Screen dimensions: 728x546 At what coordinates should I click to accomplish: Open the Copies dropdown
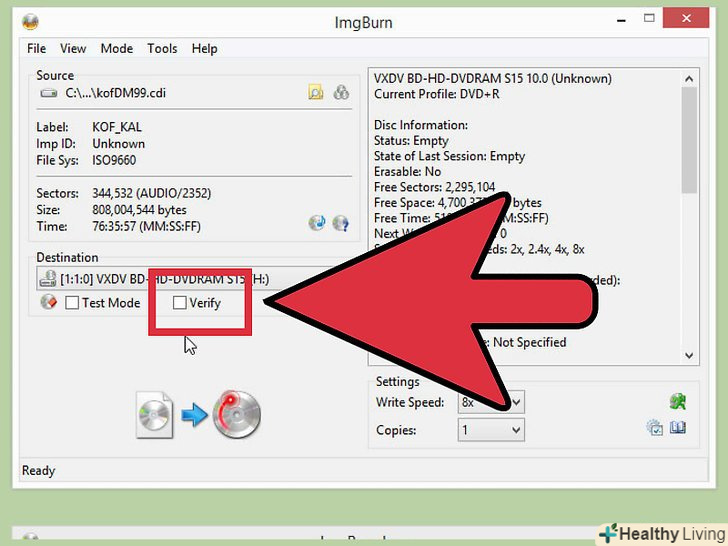pos(491,430)
